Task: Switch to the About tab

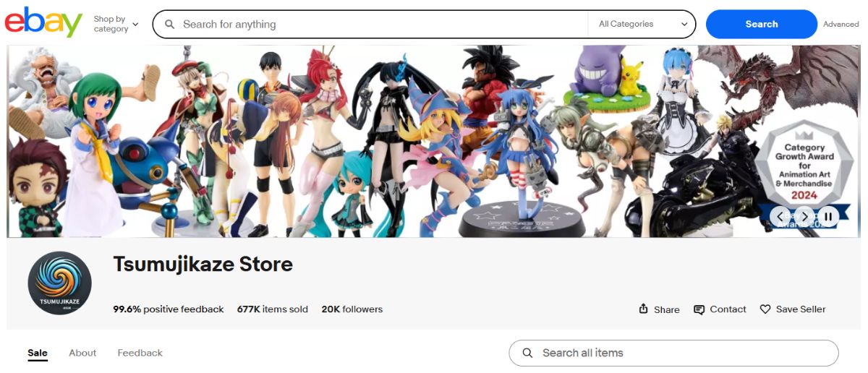Action: [x=82, y=353]
